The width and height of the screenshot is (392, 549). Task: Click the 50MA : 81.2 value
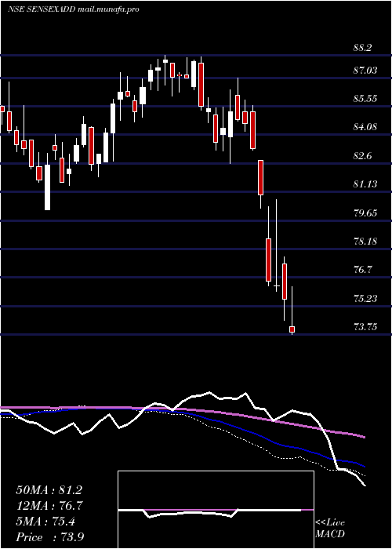coord(49,490)
